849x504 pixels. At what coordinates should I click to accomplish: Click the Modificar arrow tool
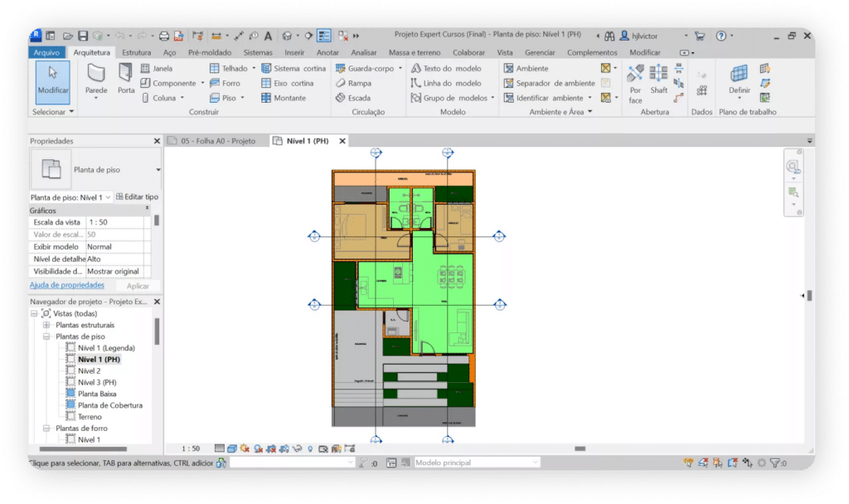(53, 80)
